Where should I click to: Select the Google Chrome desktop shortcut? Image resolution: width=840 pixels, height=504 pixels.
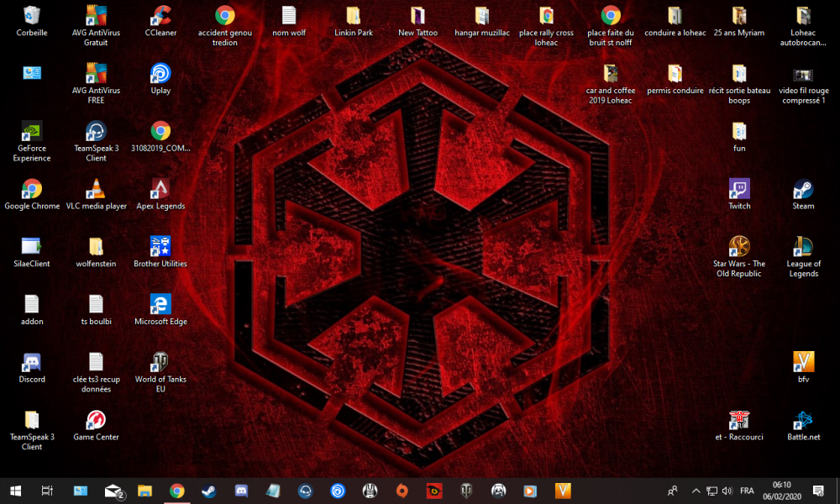tap(32, 195)
